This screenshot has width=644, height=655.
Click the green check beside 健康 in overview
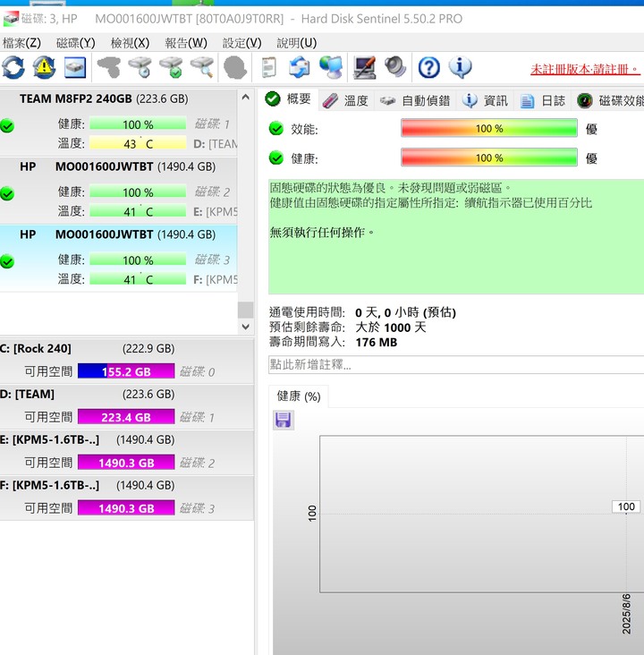(x=276, y=157)
